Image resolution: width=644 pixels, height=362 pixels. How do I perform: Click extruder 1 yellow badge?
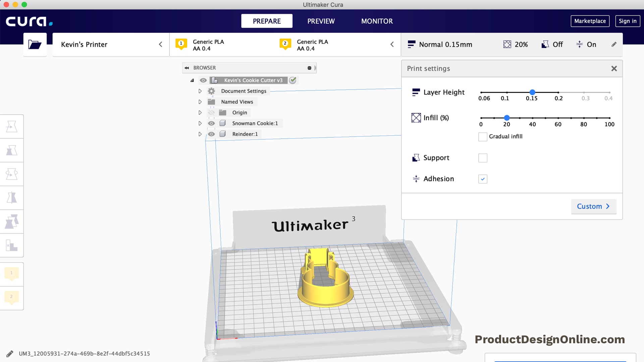181,44
